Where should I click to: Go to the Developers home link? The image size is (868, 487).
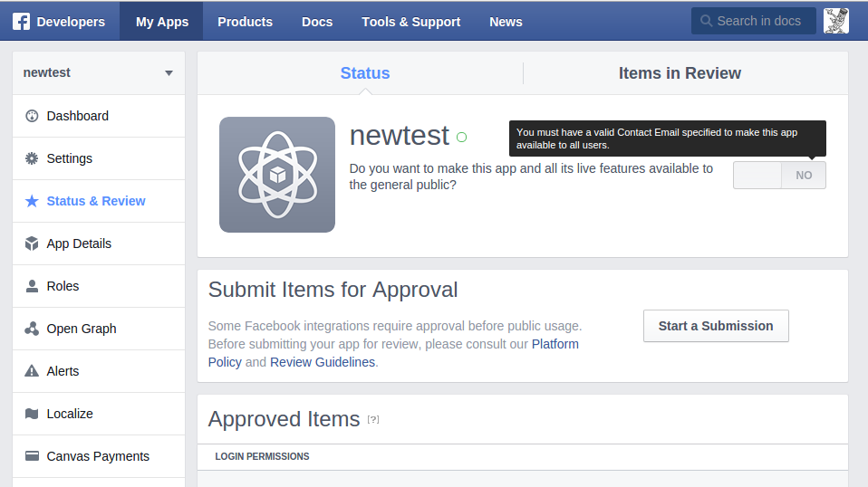[71, 22]
